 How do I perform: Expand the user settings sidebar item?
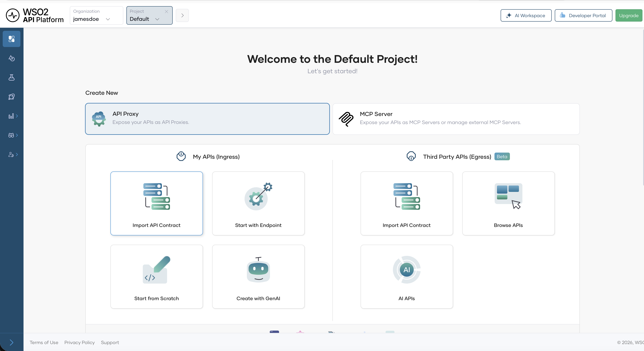click(13, 155)
